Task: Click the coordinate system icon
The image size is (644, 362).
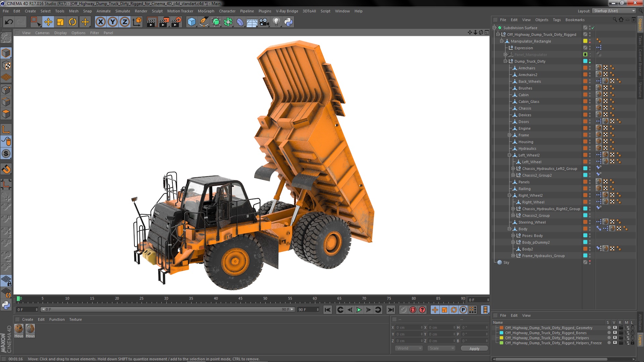Action: click(137, 22)
